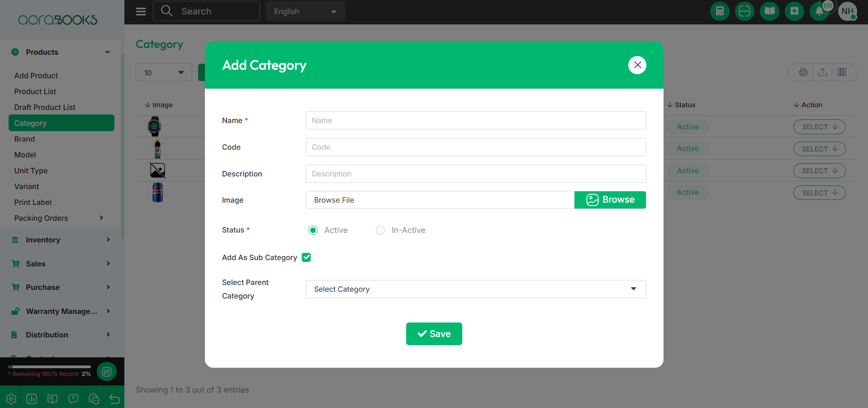868x408 pixels.
Task: Click the Save button
Action: (x=434, y=334)
